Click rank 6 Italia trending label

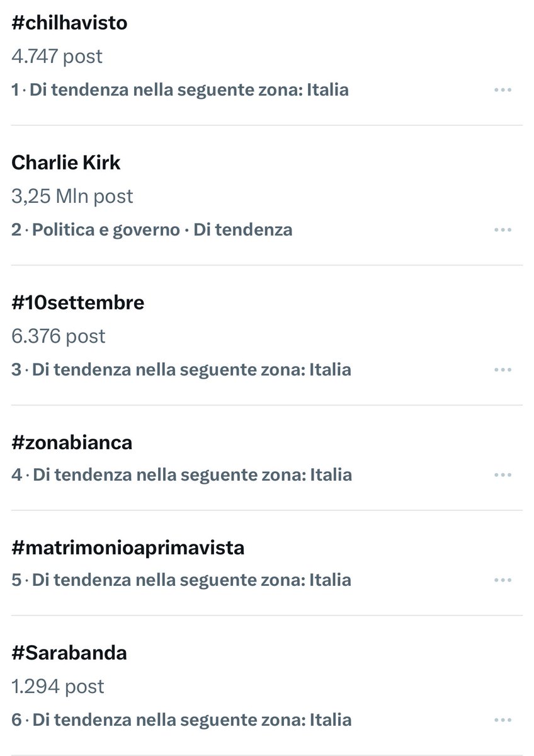tap(181, 720)
